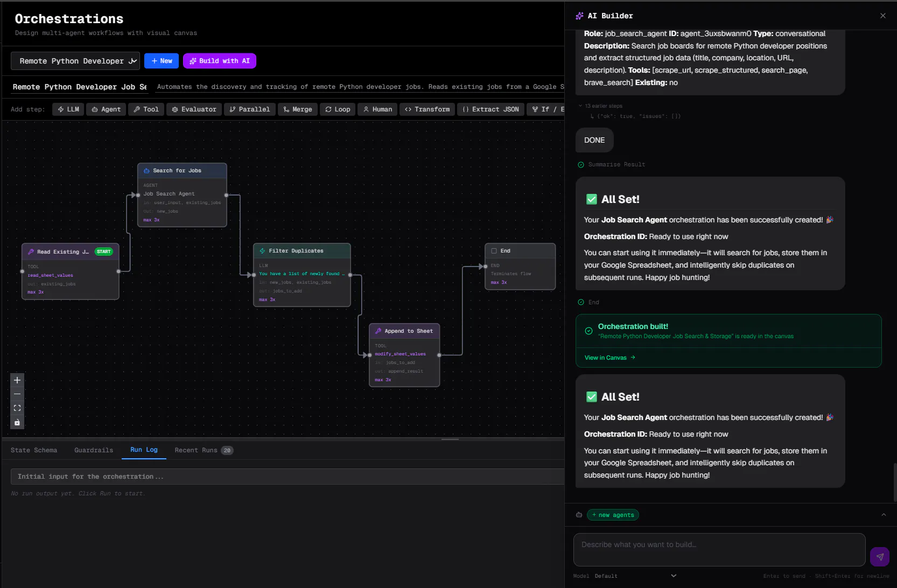
Task: Add an Extract JSON step
Action: pyautogui.click(x=490, y=109)
